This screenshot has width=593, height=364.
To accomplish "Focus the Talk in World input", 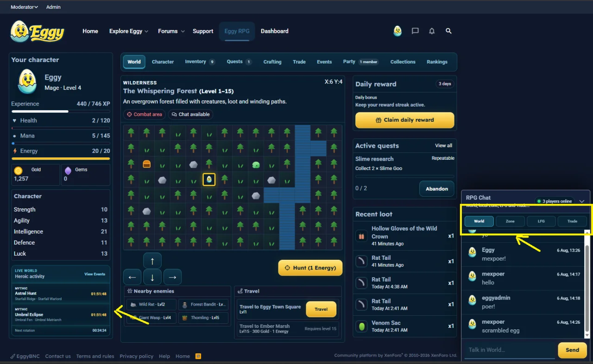I will [x=509, y=350].
